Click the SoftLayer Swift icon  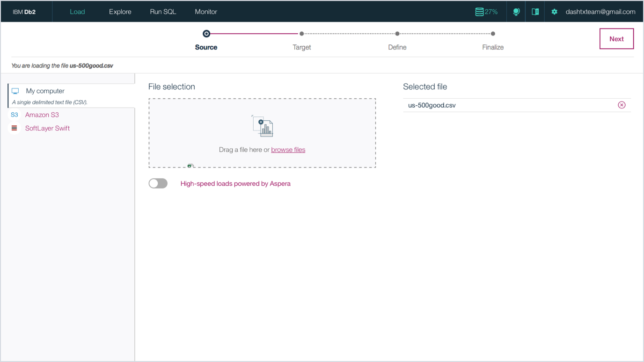15,128
